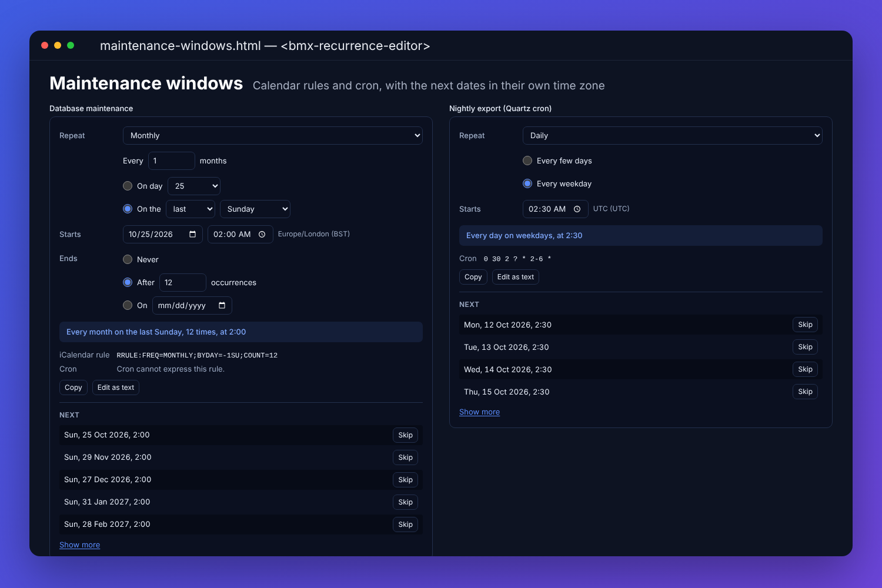The image size is (882, 588).
Task: Open the clock picker beside 02:00 AM
Action: (x=262, y=234)
